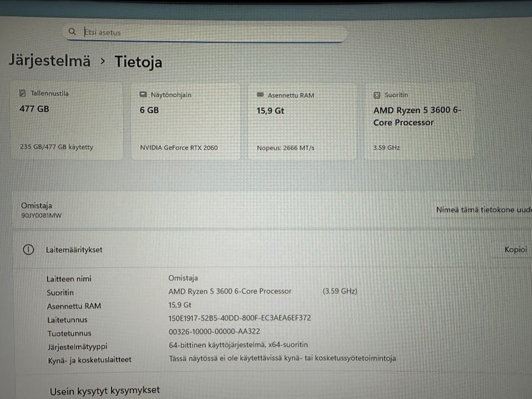Viewport: 532px width, 399px height.
Task: Click the 'Laitetunnus' row label
Action: (x=67, y=320)
